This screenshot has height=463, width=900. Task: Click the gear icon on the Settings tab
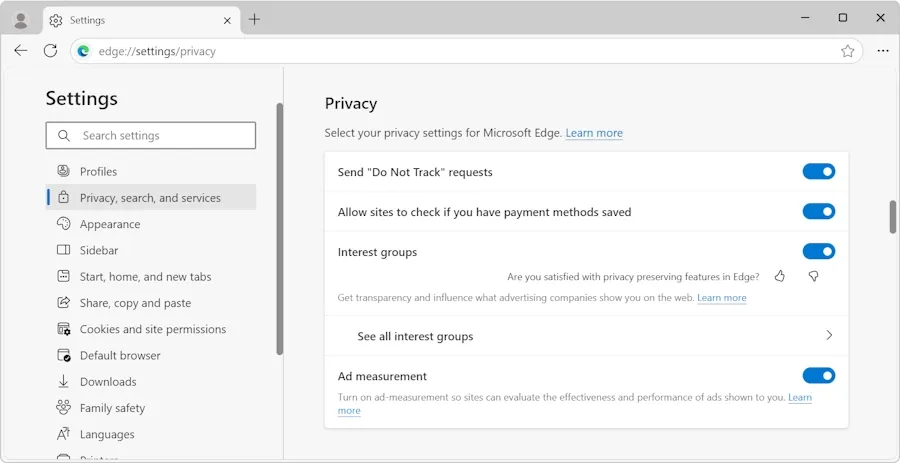[56, 21]
